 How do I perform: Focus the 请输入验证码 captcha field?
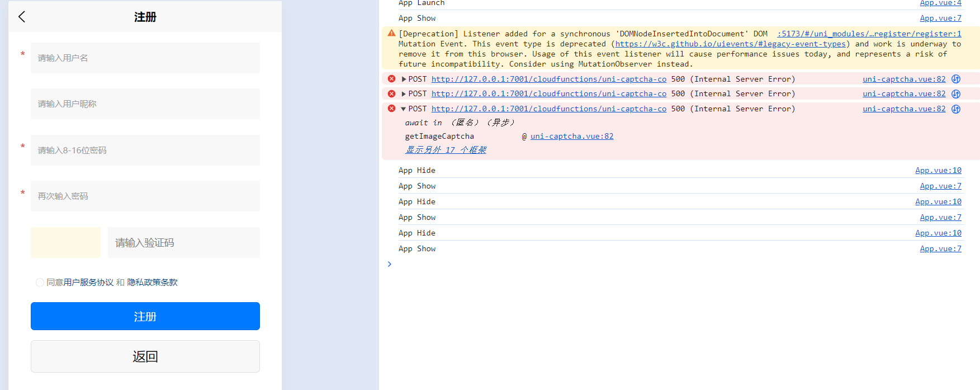tap(184, 242)
